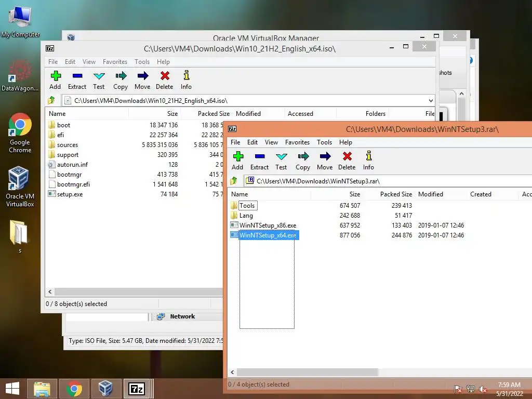Select Oracle VM VirtualBox desktop shortcut
This screenshot has height=399, width=532.
(x=20, y=187)
